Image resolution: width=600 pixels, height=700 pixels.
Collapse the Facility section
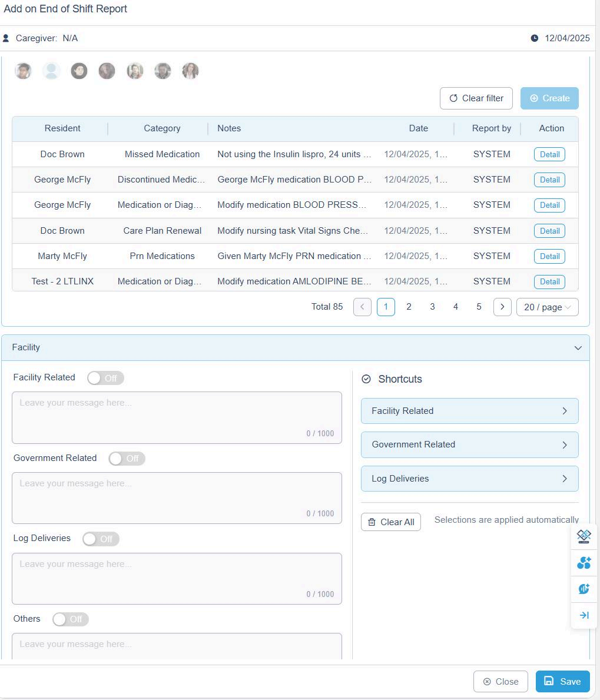(x=578, y=348)
